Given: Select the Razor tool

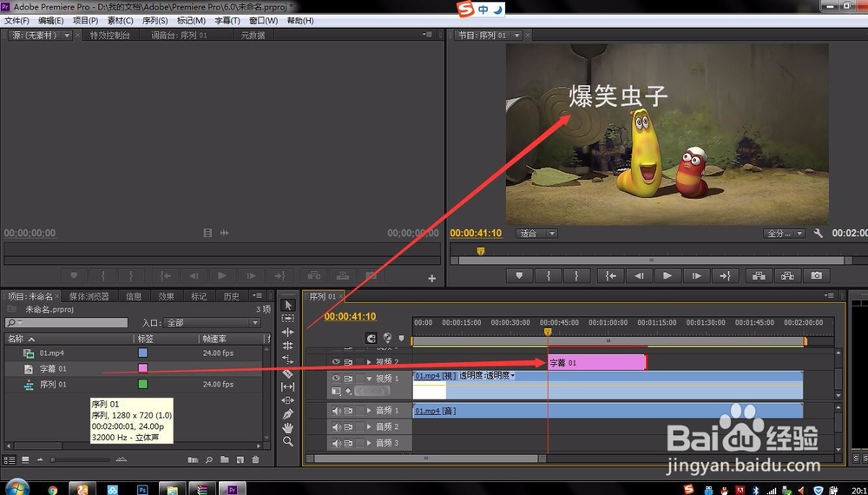Looking at the screenshot, I should pyautogui.click(x=288, y=373).
